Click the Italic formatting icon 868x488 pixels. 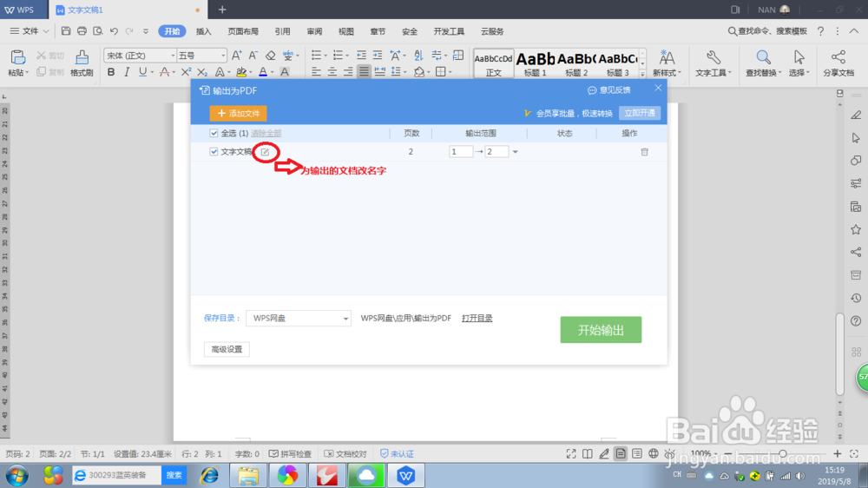(127, 72)
